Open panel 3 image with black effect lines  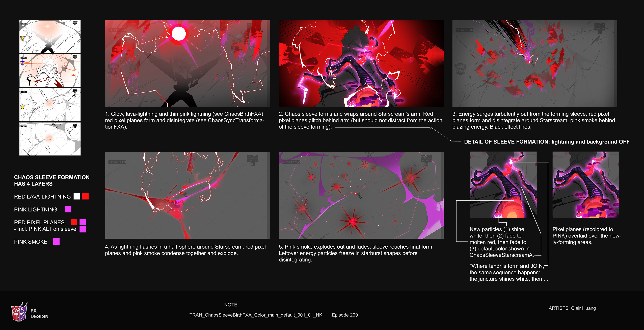tap(535, 63)
